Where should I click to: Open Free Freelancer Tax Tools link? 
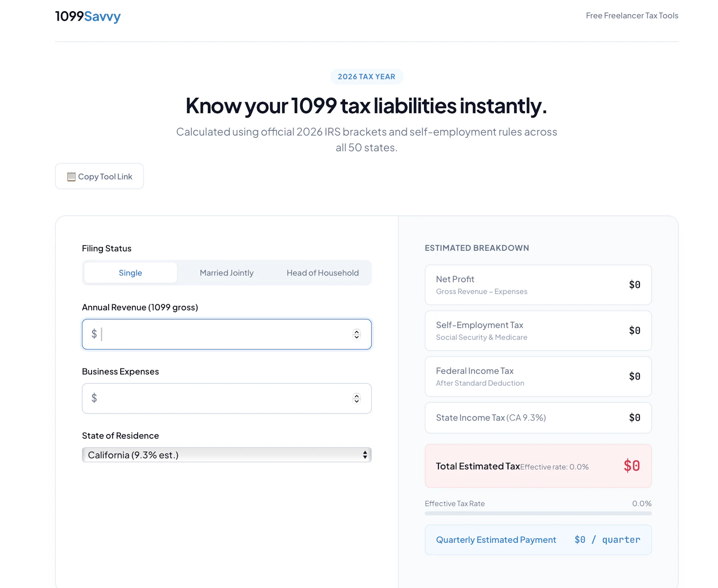[x=632, y=16]
